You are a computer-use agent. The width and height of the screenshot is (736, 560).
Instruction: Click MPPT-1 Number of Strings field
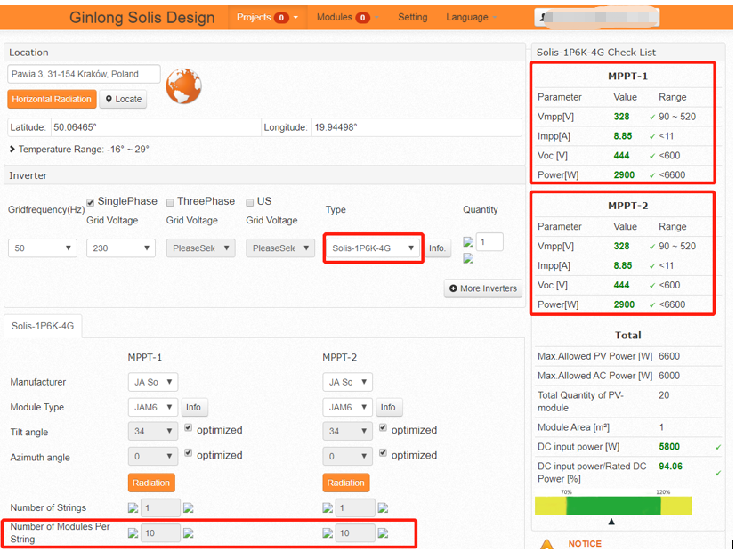pyautogui.click(x=160, y=507)
